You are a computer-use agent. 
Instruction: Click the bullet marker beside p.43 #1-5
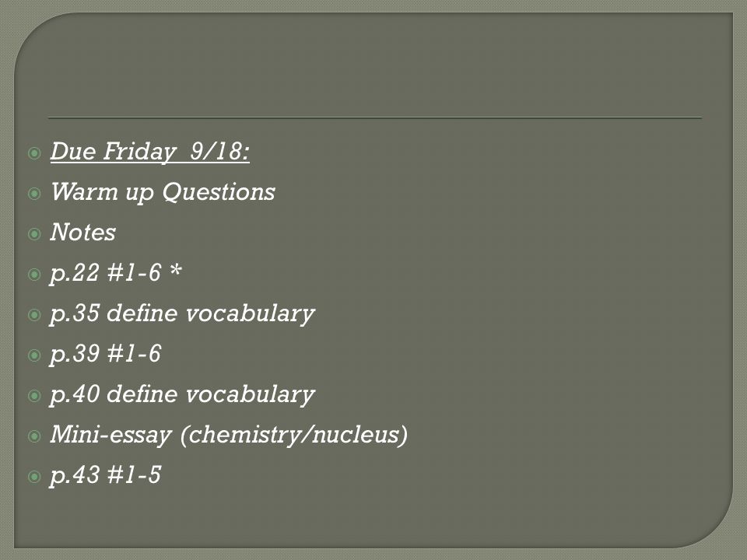coord(34,477)
